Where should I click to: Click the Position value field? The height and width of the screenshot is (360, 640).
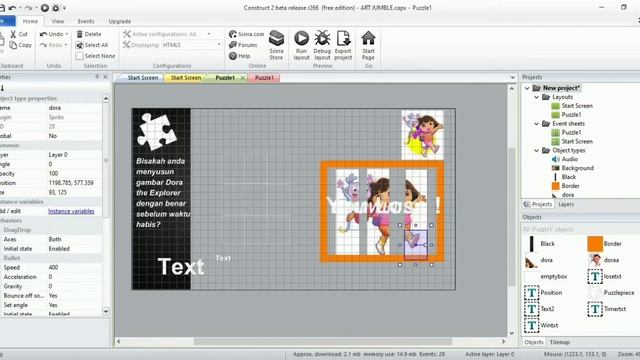click(x=74, y=183)
